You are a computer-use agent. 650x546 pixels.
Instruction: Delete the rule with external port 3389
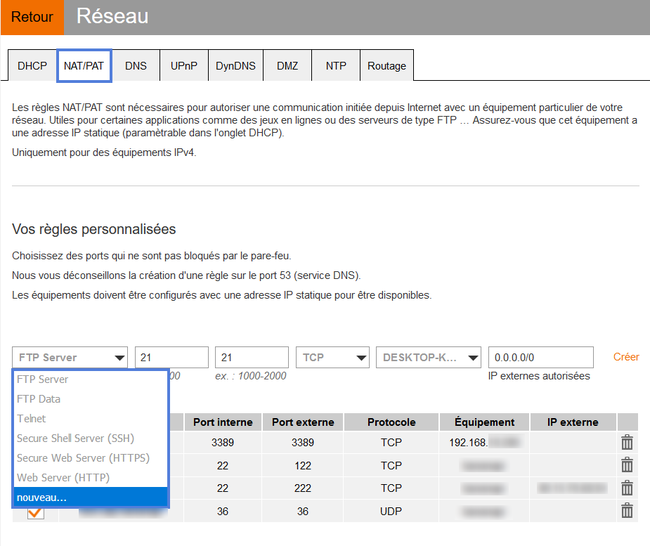[627, 442]
